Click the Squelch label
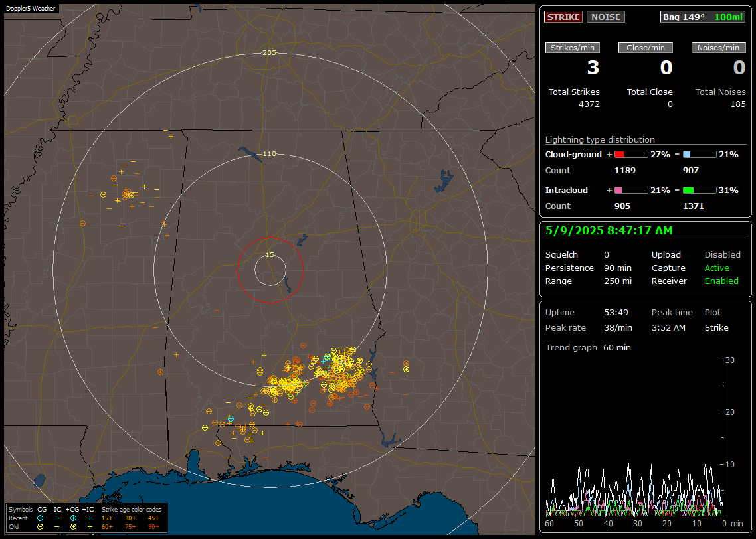 tap(561, 255)
